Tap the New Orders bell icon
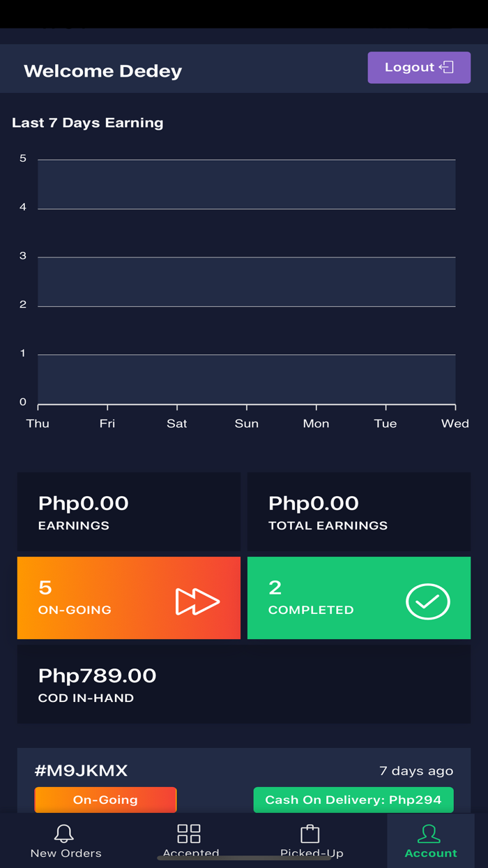 click(64, 833)
